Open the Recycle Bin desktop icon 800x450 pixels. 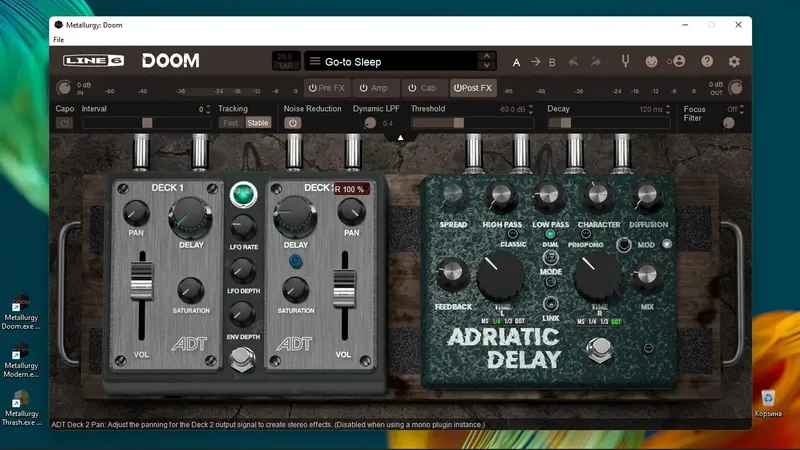(768, 404)
